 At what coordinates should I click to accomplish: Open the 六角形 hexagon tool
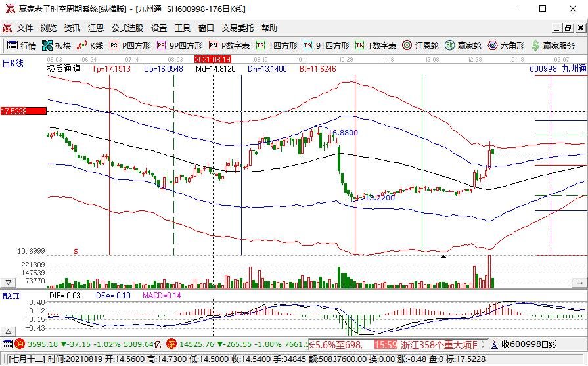coord(506,46)
